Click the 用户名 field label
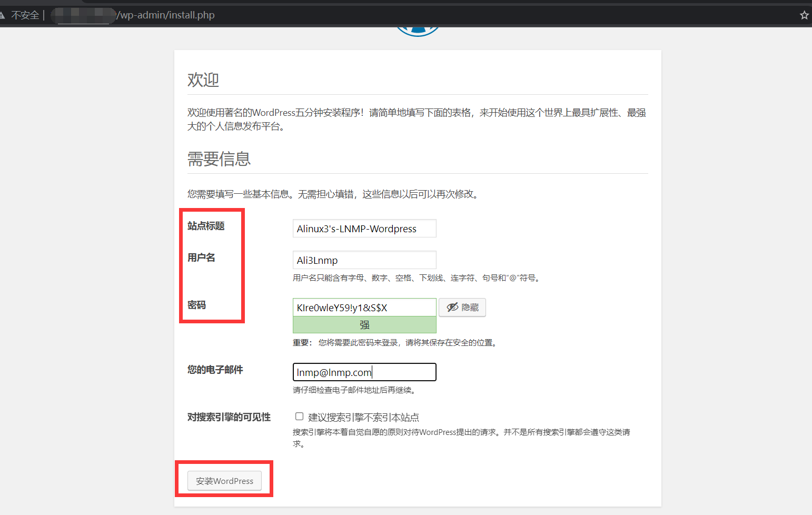 (201, 257)
